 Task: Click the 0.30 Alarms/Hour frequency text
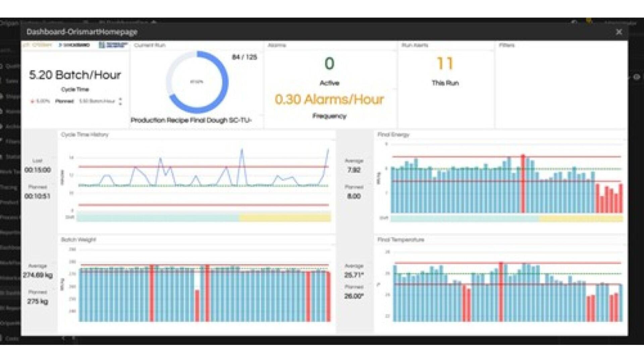click(329, 99)
